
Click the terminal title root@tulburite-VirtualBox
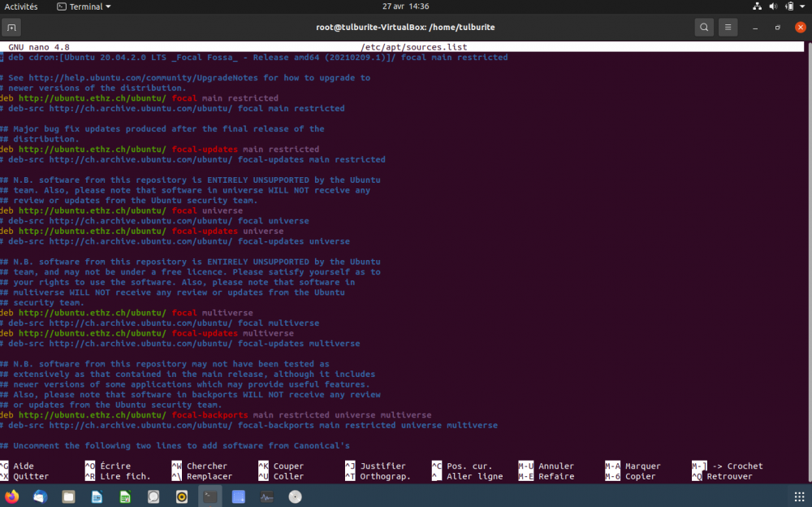click(x=405, y=28)
